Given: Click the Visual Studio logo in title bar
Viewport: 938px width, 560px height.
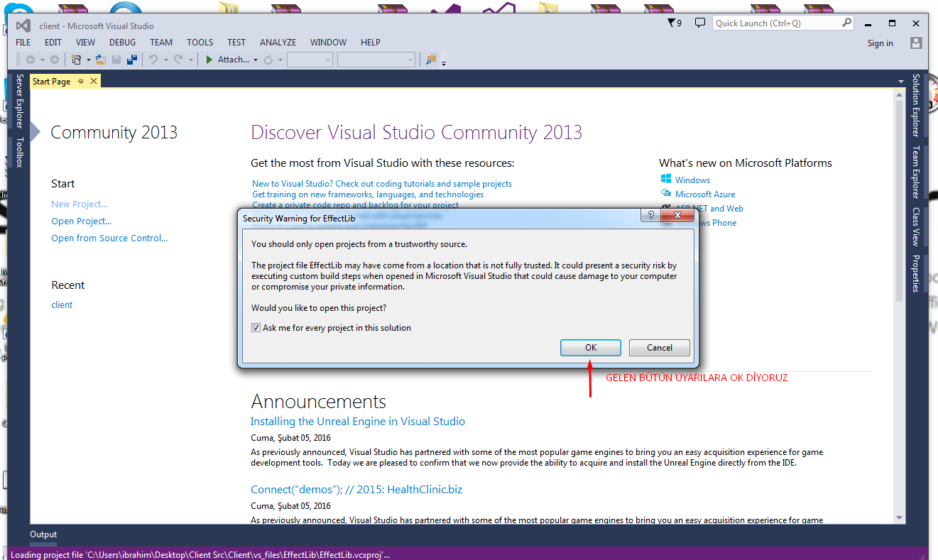Looking at the screenshot, I should pyautogui.click(x=23, y=26).
